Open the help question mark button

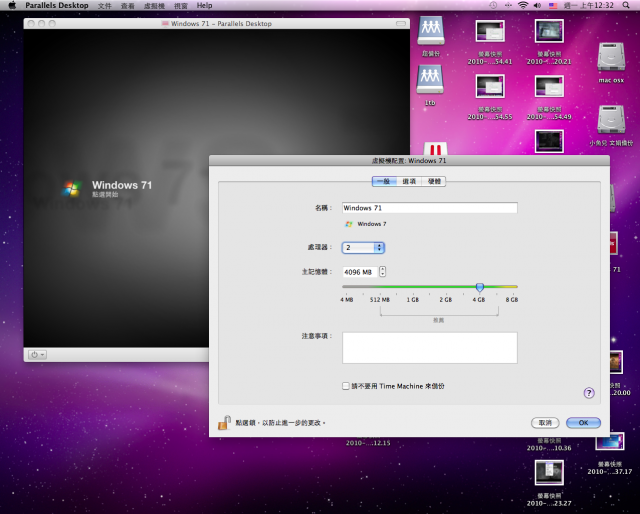[x=589, y=393]
